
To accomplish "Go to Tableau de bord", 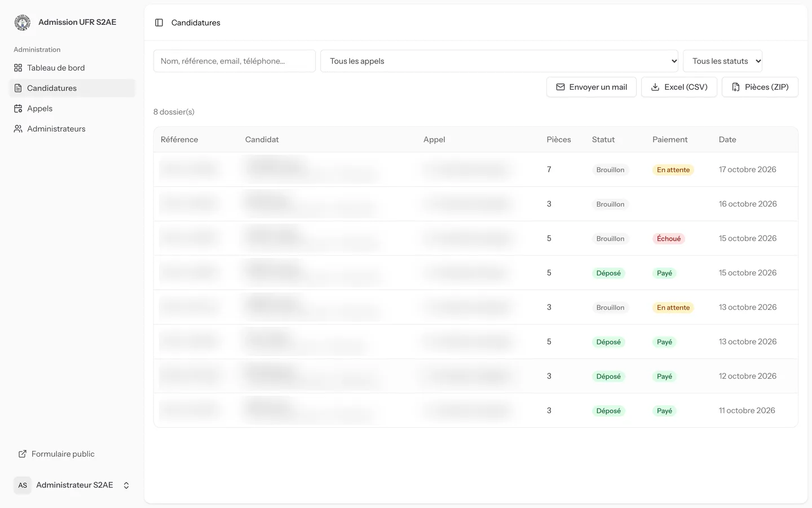I will 72,68.
